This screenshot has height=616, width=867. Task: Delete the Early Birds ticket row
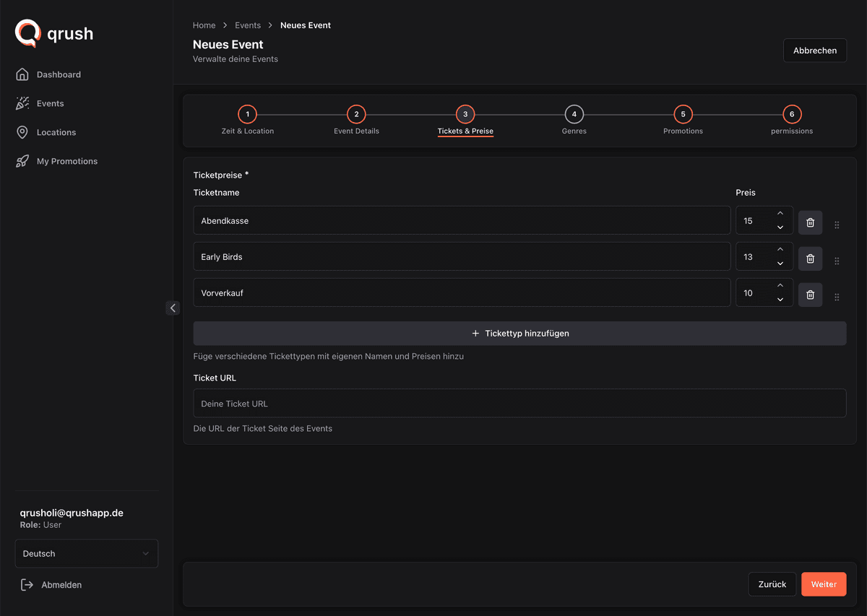tap(810, 258)
